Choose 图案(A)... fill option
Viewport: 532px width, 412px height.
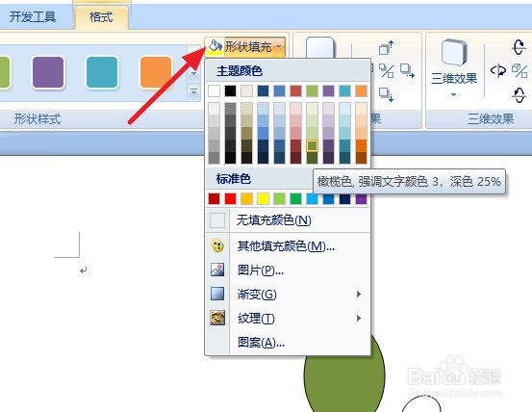pos(288,342)
